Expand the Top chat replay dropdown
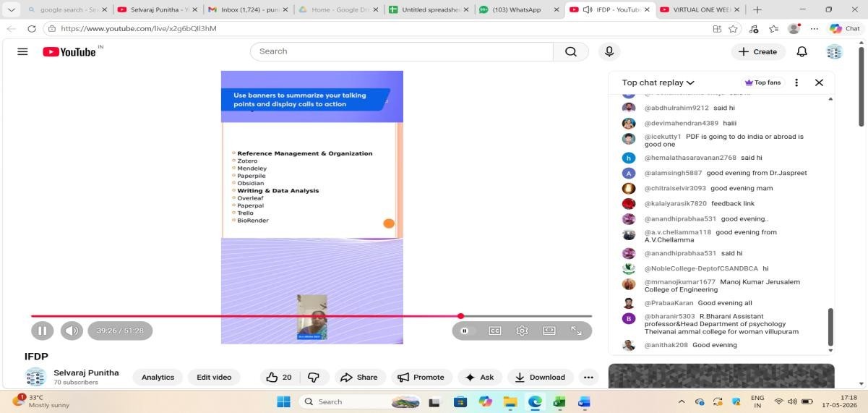Viewport: 868px width, 413px height. (658, 82)
